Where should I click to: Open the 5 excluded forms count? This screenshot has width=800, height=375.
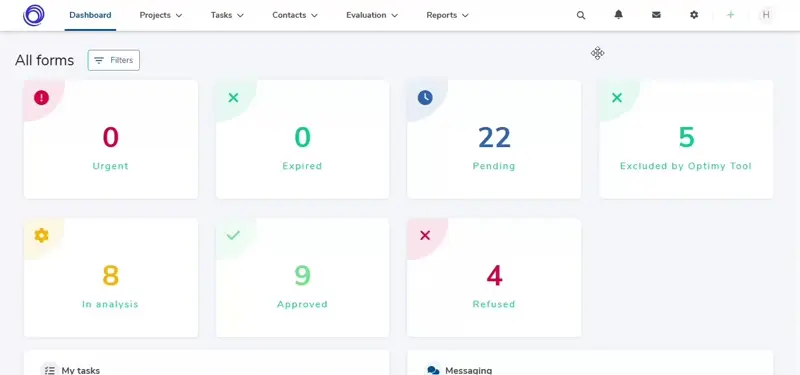coord(686,137)
